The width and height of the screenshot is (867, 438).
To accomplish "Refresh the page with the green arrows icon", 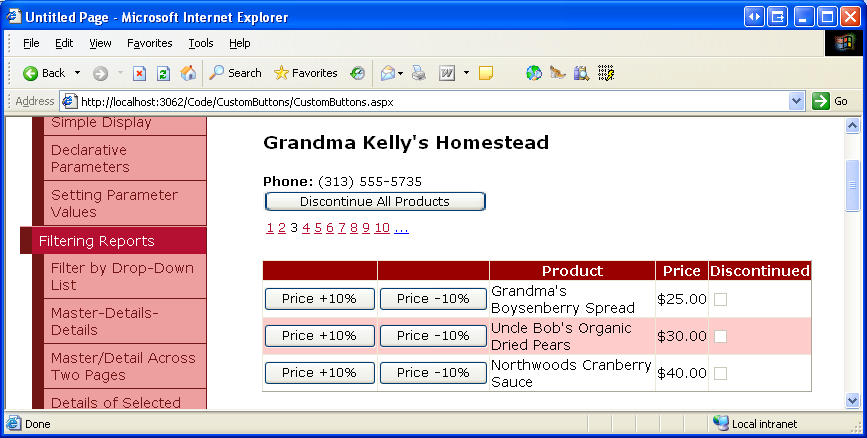I will (x=163, y=73).
